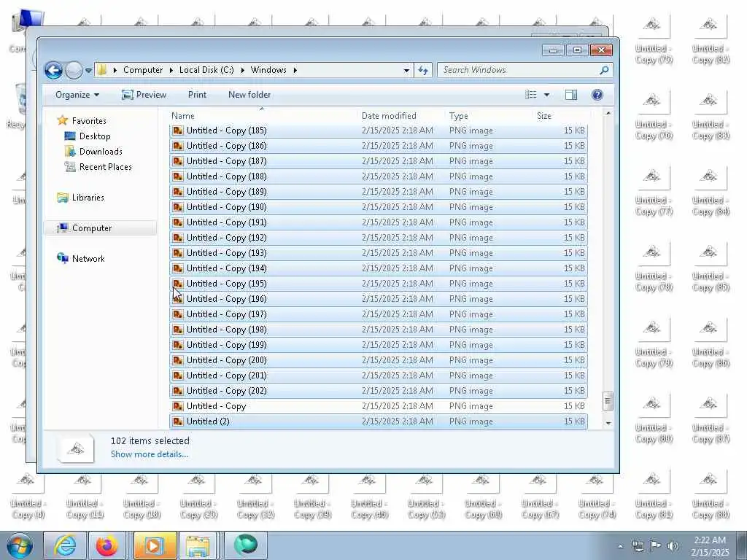Click the vertical scrollbar thumb
This screenshot has width=747, height=560.
click(x=608, y=400)
